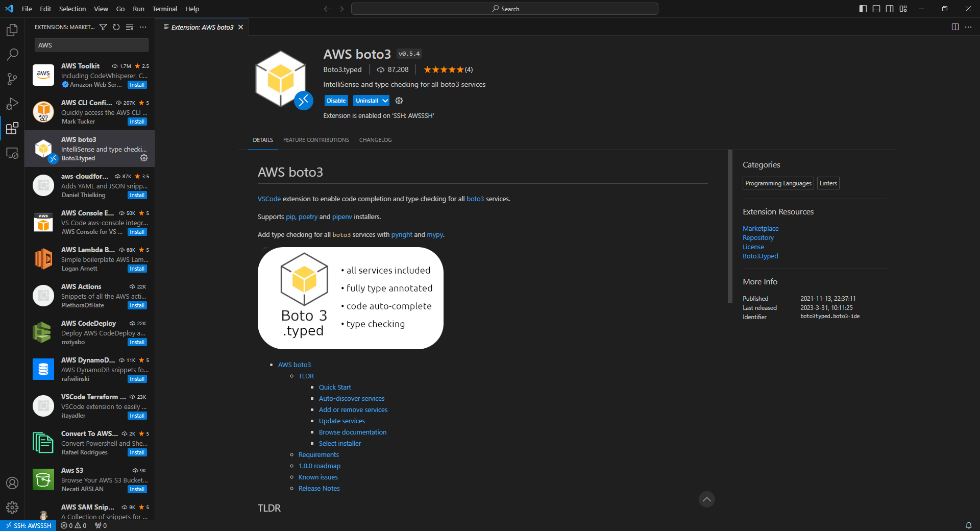Install the AWS Toolkit extension
Viewport: 980px width, 531px height.
point(137,85)
